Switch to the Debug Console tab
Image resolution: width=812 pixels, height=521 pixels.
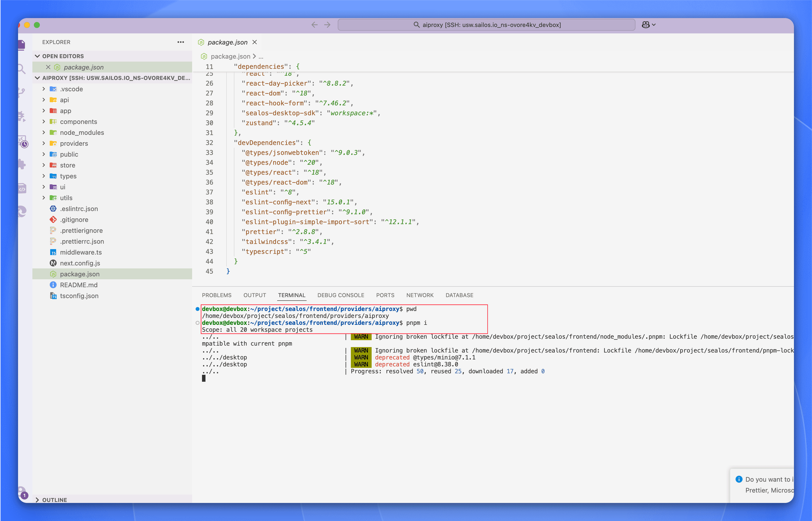coord(340,295)
